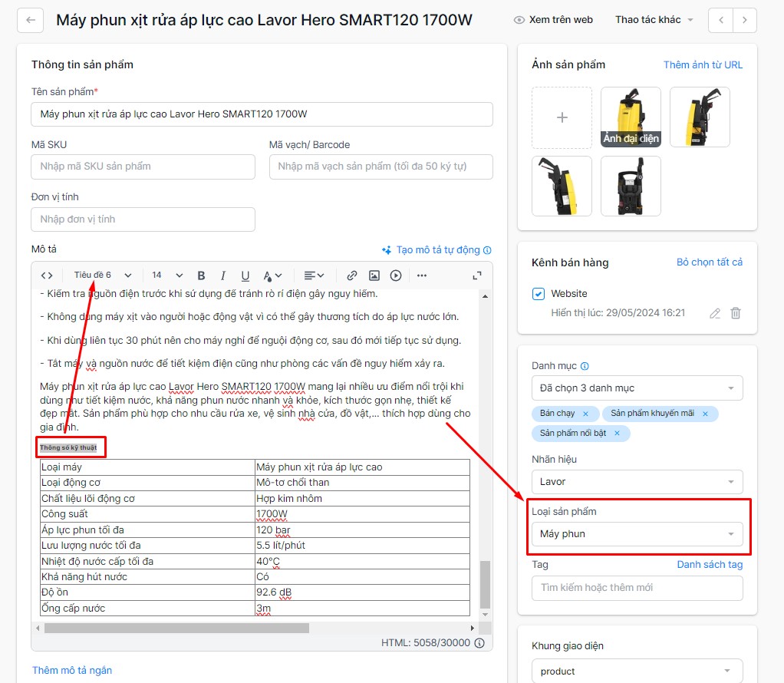The image size is (784, 683).
Task: Open text alignment options
Action: [314, 276]
